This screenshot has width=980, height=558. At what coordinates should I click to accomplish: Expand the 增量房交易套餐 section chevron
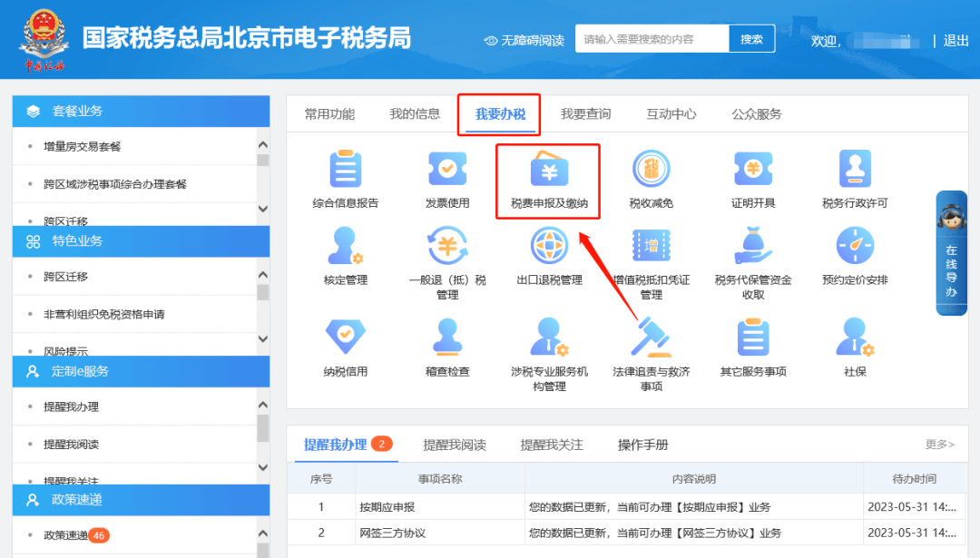(261, 146)
